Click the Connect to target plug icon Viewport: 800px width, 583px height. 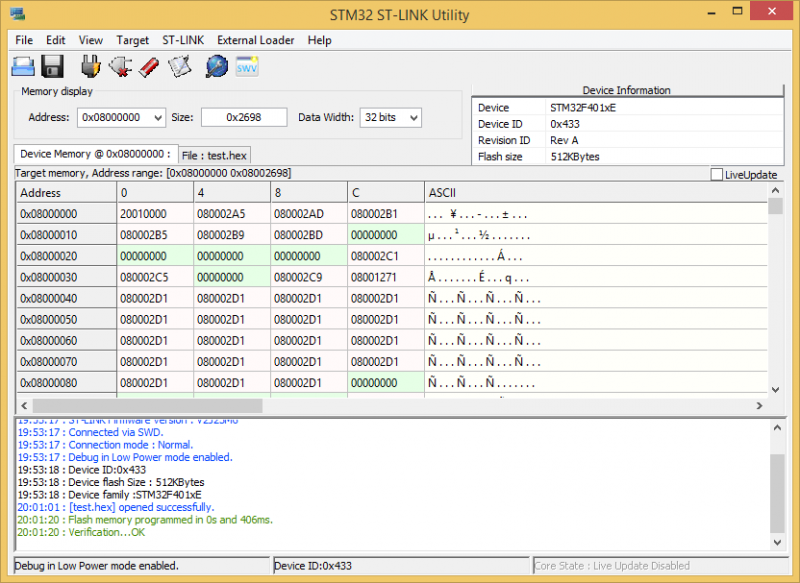(90, 66)
